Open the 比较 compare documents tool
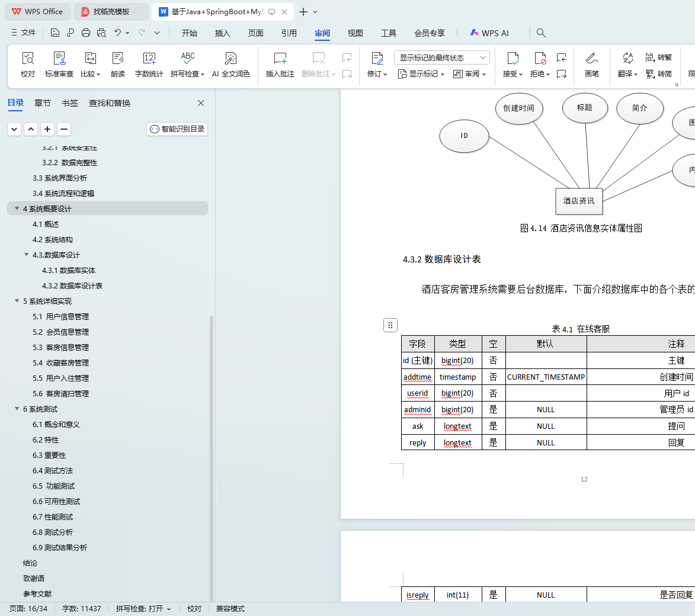 pos(90,65)
